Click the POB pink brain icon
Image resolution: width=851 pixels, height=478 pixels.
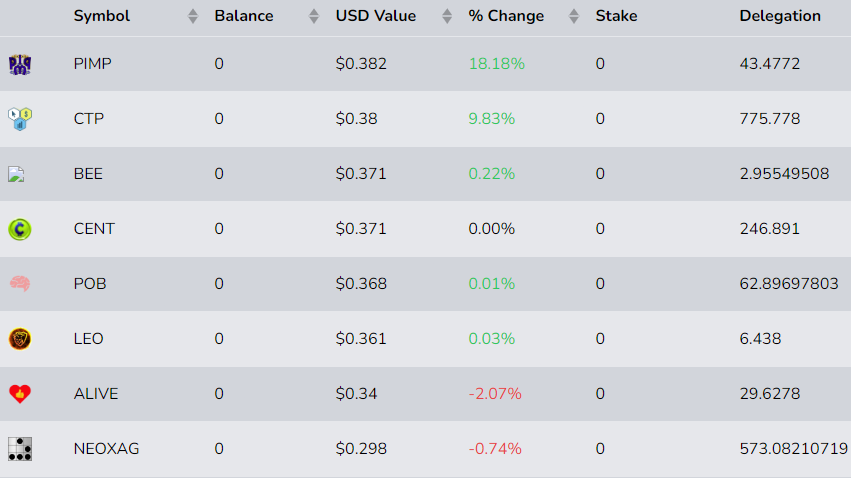(x=20, y=284)
